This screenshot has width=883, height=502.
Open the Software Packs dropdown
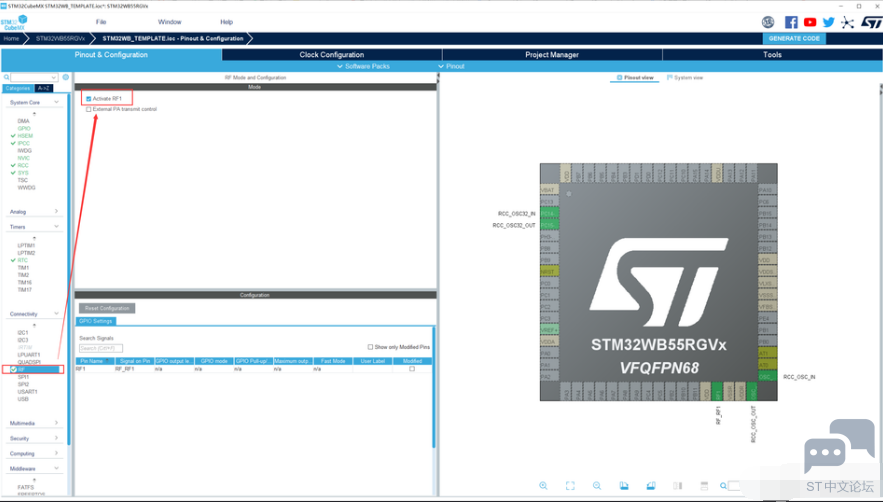click(363, 66)
